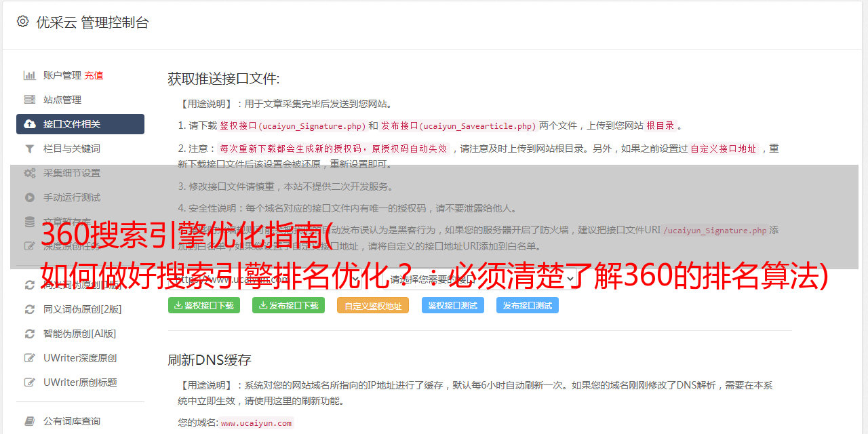Click the server icon for 站点管理
Screen dimensions: 868x434
30,100
